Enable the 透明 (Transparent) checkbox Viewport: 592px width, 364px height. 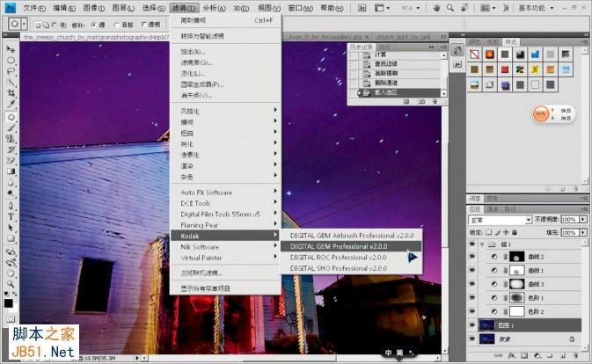[x=144, y=25]
